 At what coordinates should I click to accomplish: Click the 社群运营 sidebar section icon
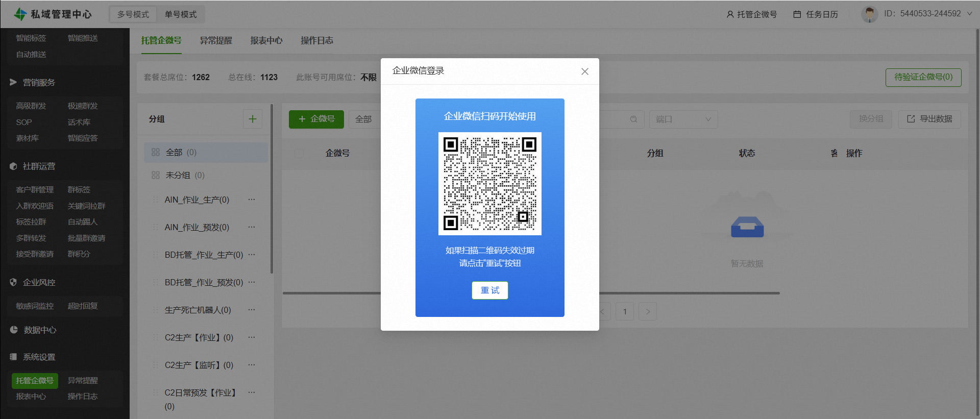click(13, 166)
